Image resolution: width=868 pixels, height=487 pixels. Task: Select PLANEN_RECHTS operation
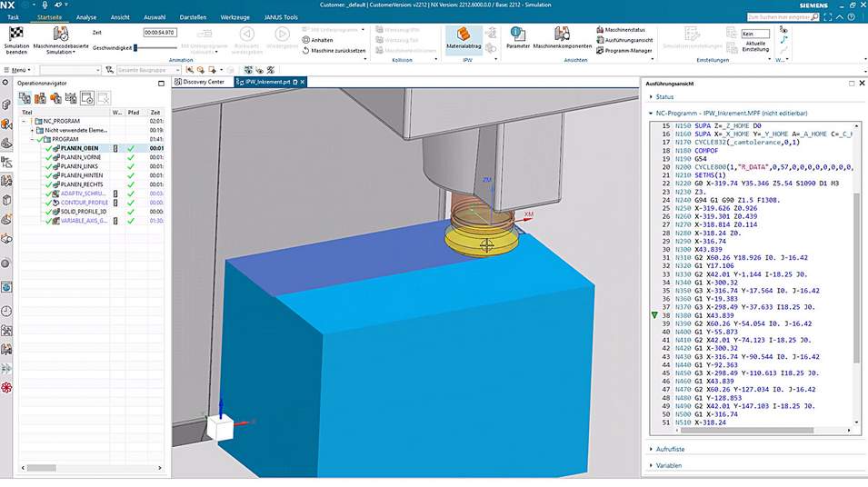pyautogui.click(x=82, y=184)
